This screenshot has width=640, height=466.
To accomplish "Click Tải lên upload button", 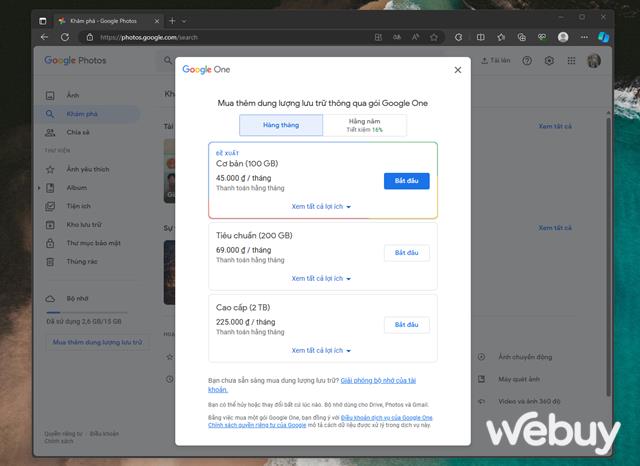I will [496, 60].
